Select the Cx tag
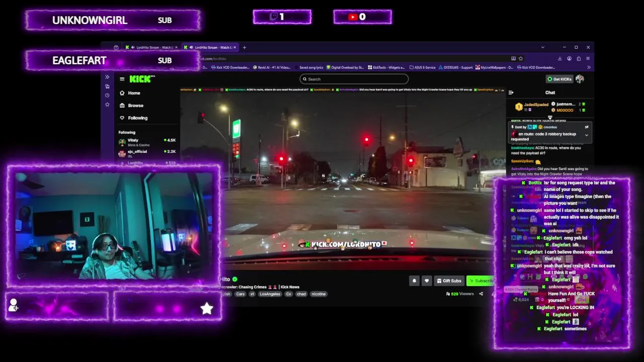644x362 pixels. coord(289,294)
